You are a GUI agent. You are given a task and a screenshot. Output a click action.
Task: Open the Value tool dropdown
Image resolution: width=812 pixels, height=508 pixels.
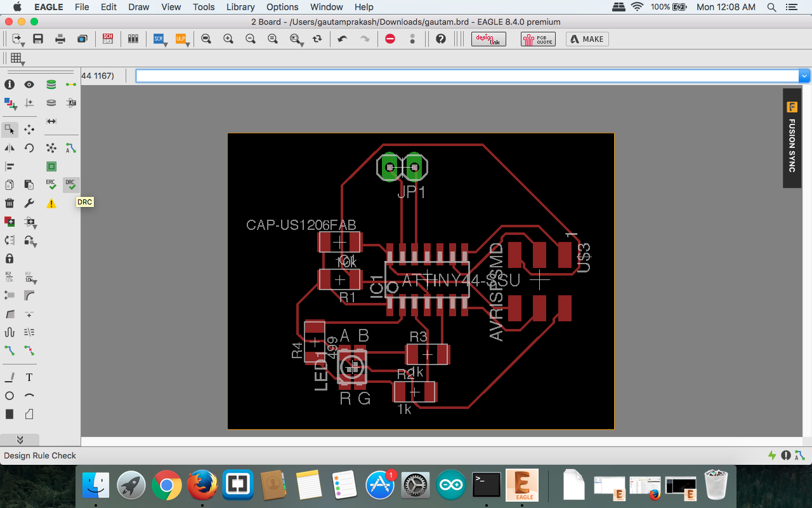pyautogui.click(x=30, y=277)
